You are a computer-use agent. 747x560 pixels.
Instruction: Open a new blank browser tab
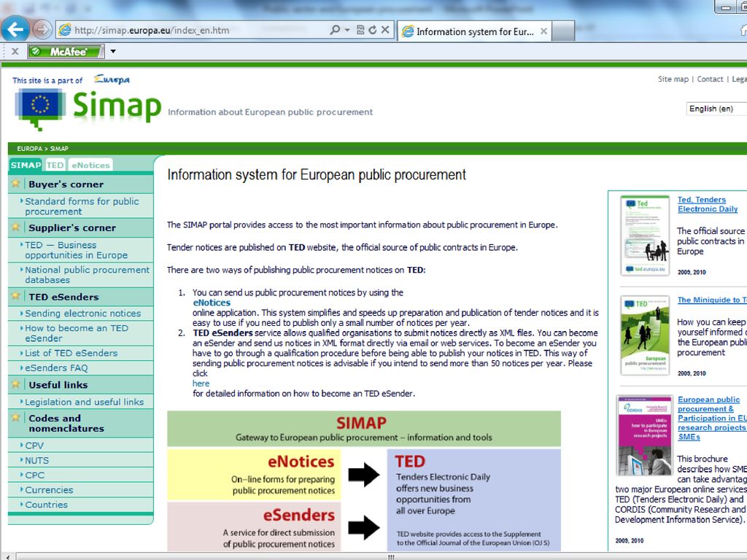(563, 31)
